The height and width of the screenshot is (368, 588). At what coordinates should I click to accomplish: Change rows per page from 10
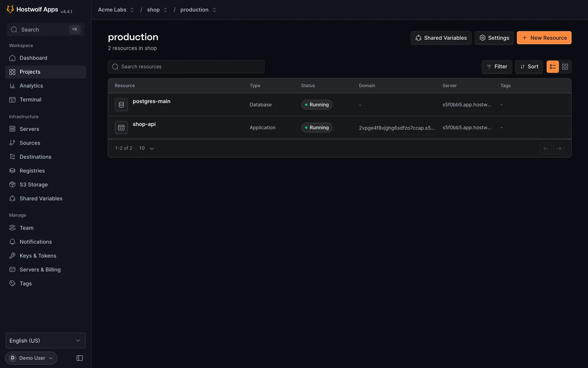click(147, 148)
